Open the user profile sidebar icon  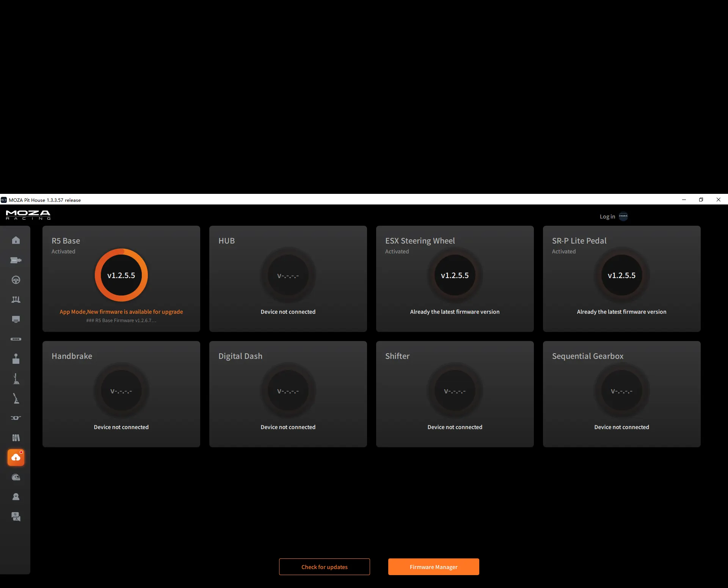click(16, 497)
